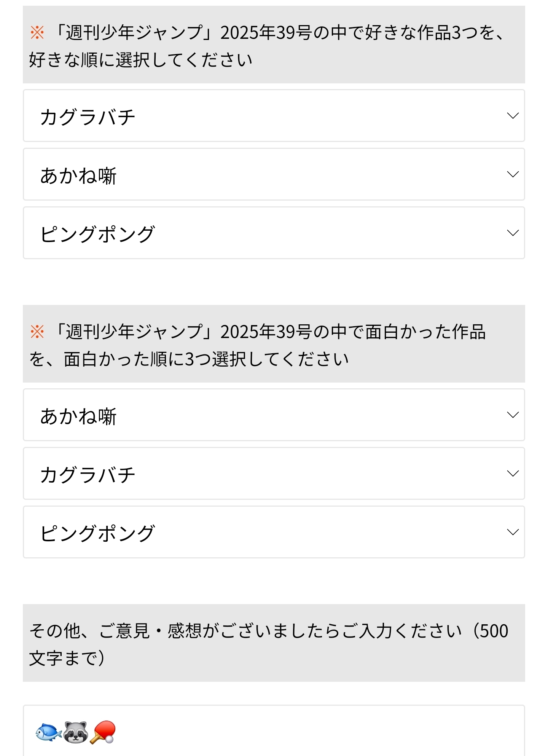Click the fish emoji in the comment box
Image resolution: width=548 pixels, height=756 pixels.
pyautogui.click(x=49, y=732)
